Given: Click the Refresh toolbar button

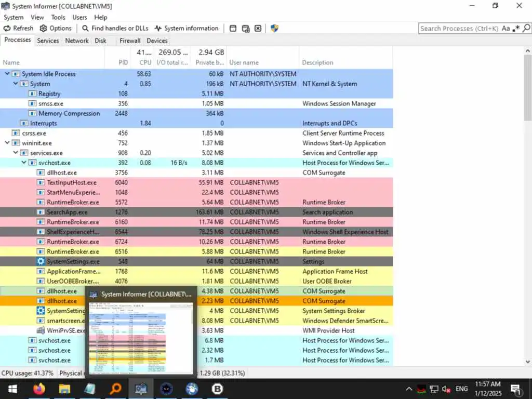Looking at the screenshot, I should [x=18, y=29].
